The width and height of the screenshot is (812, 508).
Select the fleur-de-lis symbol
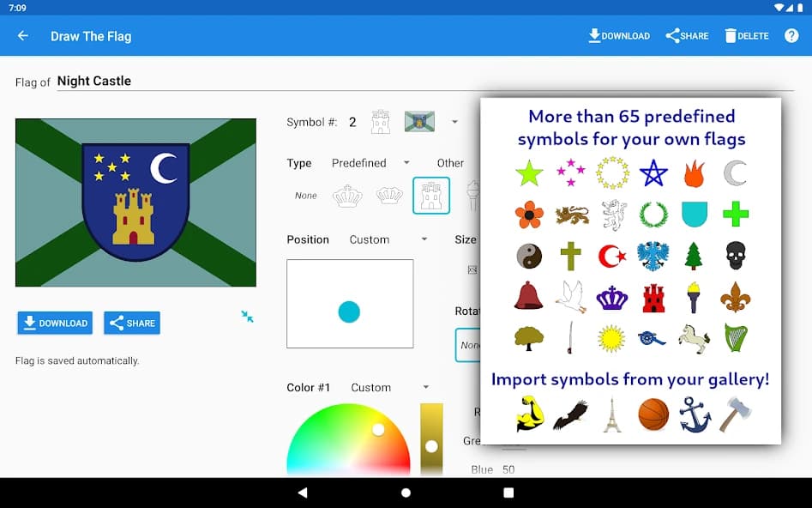pyautogui.click(x=735, y=298)
